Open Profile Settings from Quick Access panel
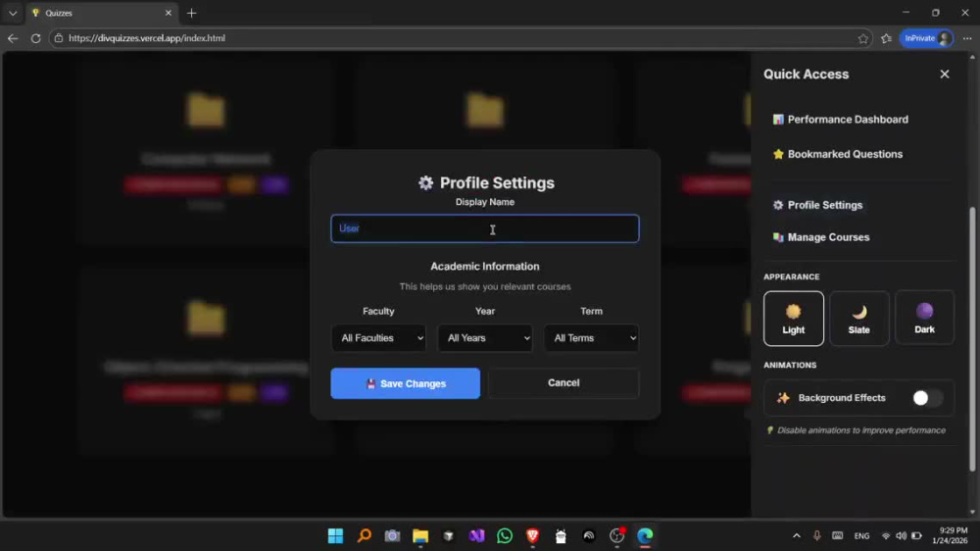The image size is (980, 551). pyautogui.click(x=817, y=205)
